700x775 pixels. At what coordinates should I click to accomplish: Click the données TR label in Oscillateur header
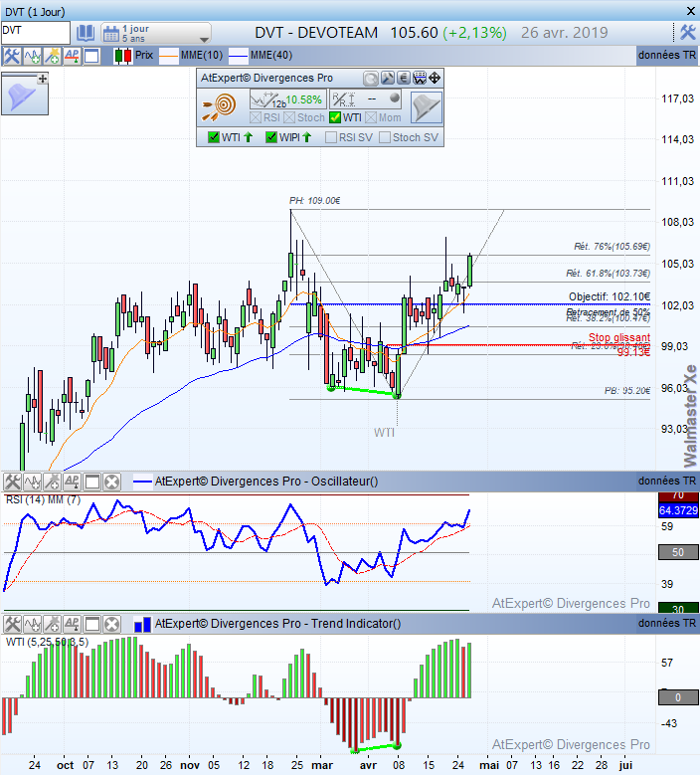pos(667,481)
